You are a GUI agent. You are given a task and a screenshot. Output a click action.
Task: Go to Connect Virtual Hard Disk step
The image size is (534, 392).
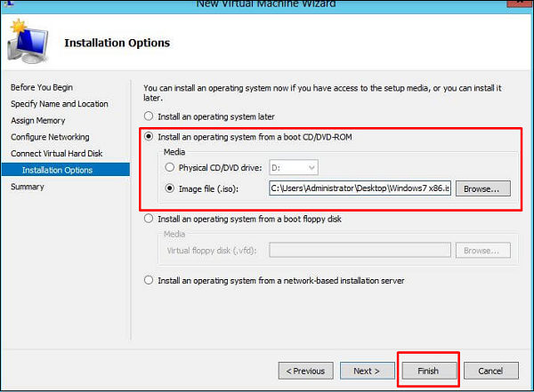tap(57, 154)
